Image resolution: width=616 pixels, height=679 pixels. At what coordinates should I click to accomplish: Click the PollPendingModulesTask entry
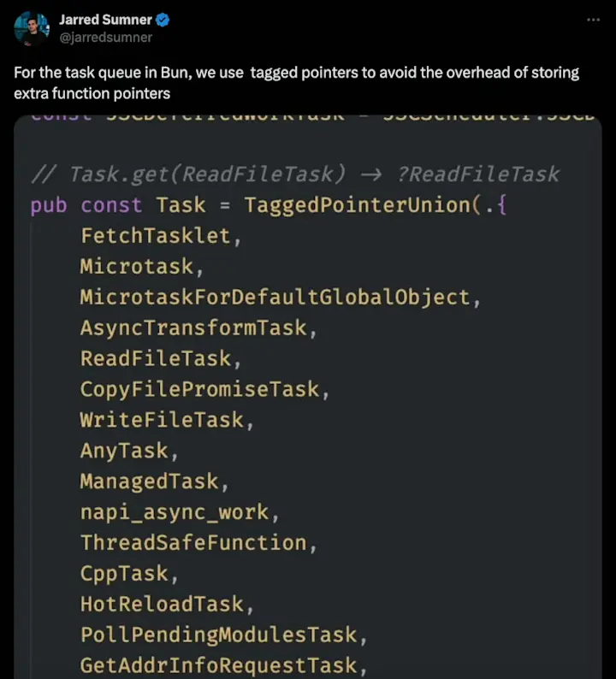coord(219,635)
